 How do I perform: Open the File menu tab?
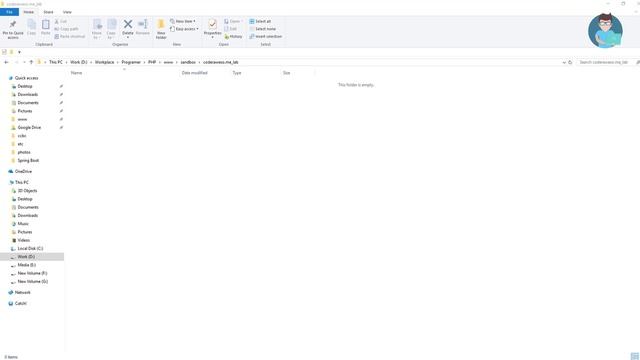[9, 12]
